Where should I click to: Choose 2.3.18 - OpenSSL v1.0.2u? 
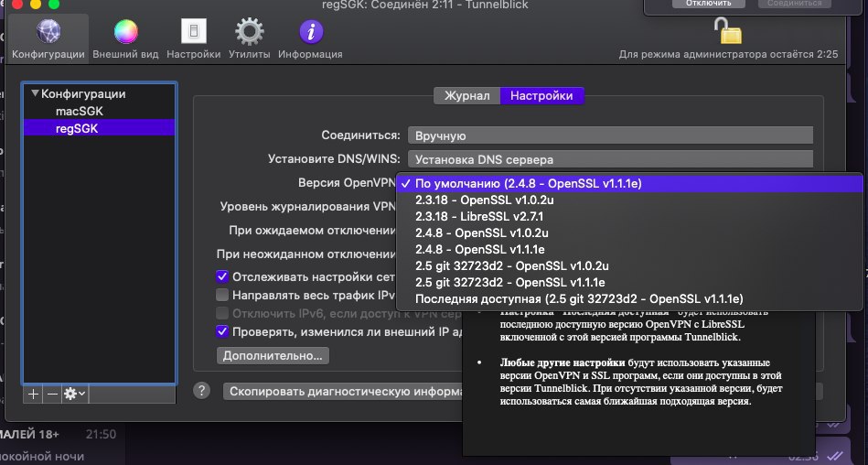[629, 200]
